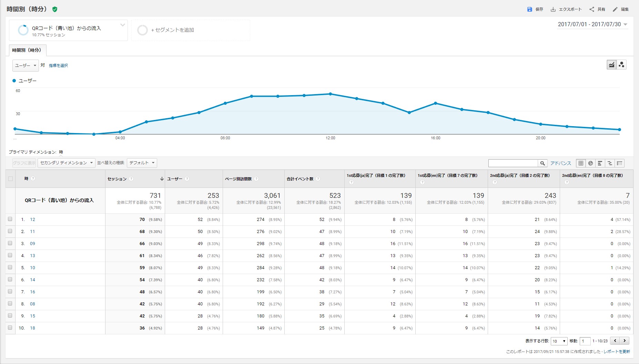This screenshot has height=364, width=639.
Task: Switch to motion chart view icon
Action: (621, 65)
